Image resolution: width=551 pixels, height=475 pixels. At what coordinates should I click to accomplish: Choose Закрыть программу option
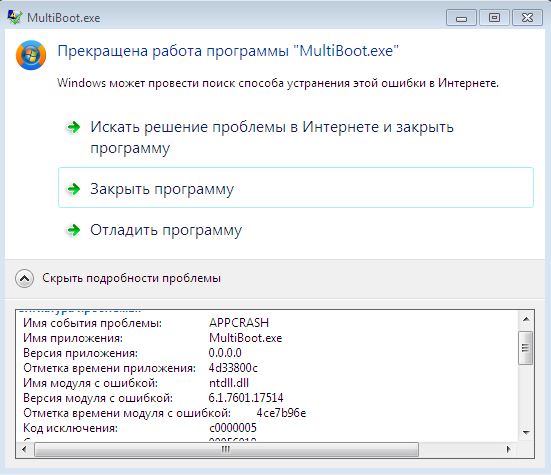[296, 188]
